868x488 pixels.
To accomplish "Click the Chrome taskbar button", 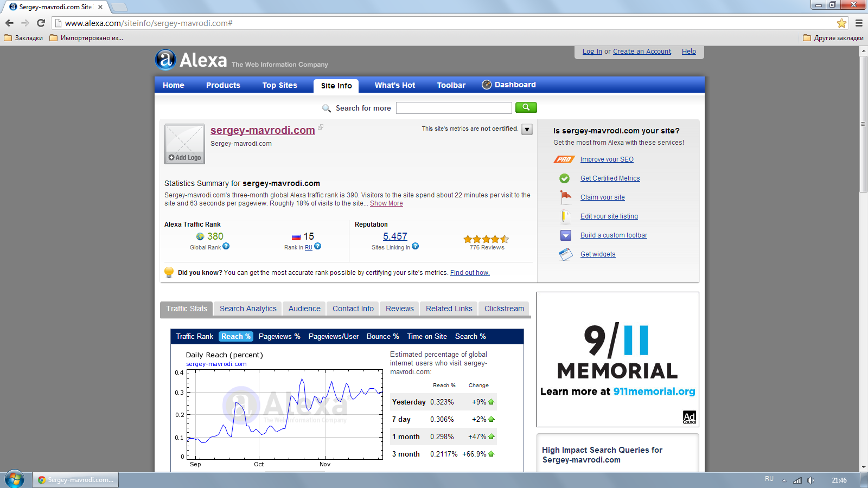I will click(75, 480).
